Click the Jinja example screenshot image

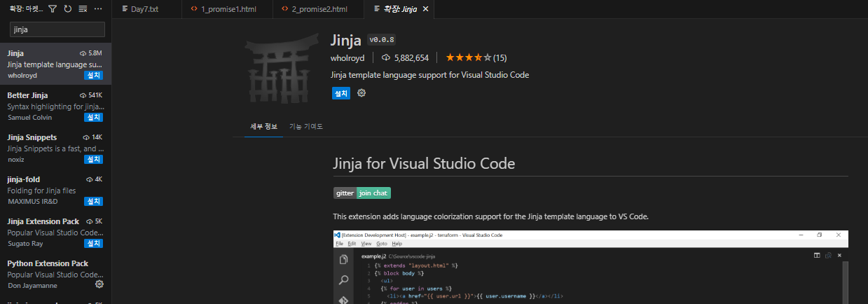591,267
